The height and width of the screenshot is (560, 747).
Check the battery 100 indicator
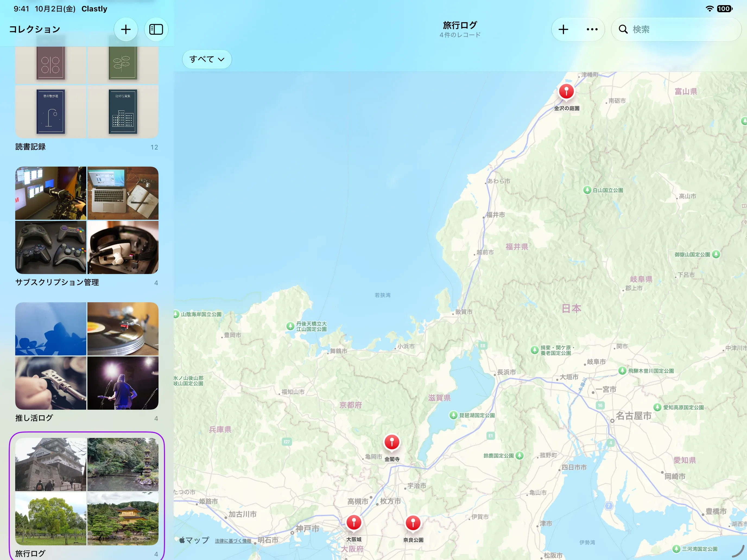pos(724,9)
